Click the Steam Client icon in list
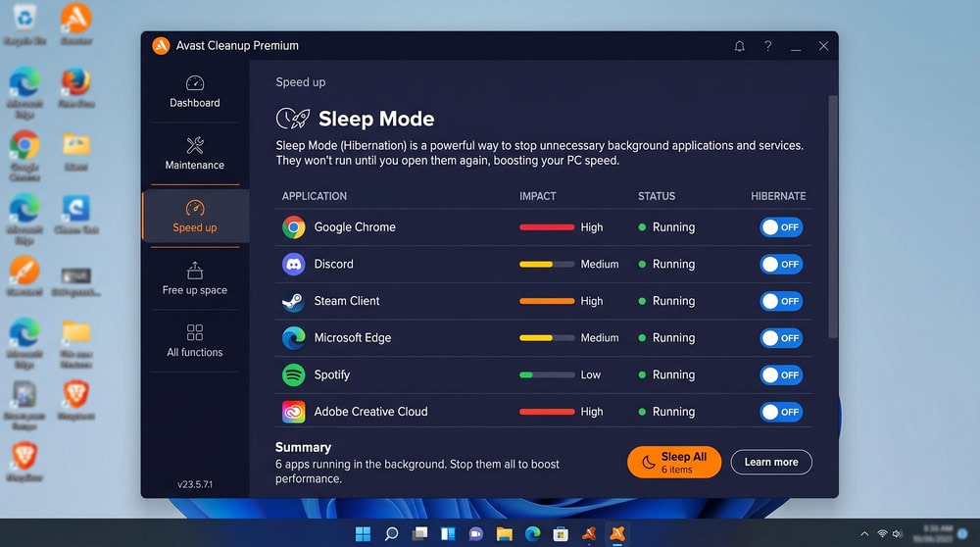980x547 pixels. [293, 301]
